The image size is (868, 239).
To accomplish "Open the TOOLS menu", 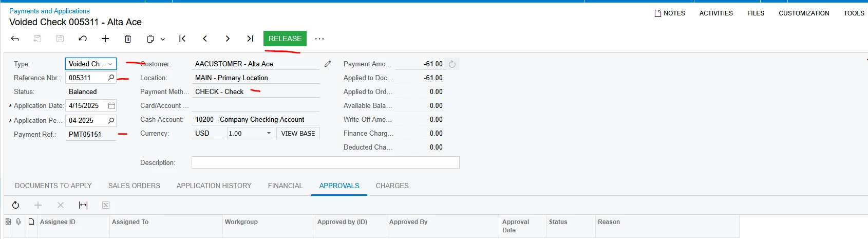I will pos(854,13).
